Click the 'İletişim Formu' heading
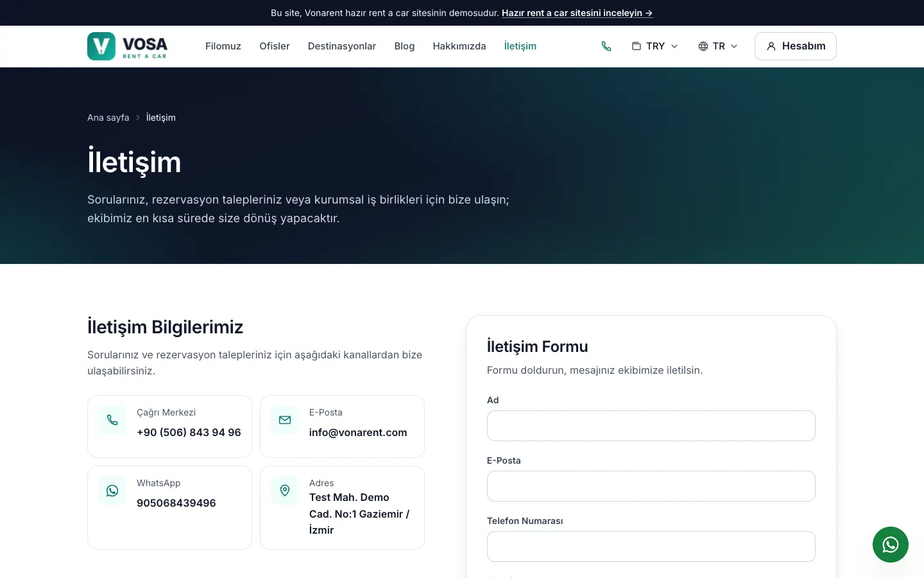 point(538,346)
